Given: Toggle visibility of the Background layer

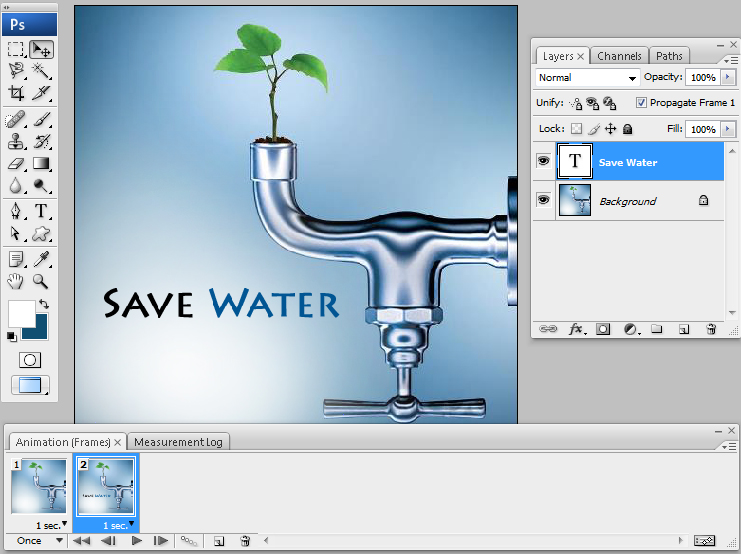Looking at the screenshot, I should click(x=543, y=200).
